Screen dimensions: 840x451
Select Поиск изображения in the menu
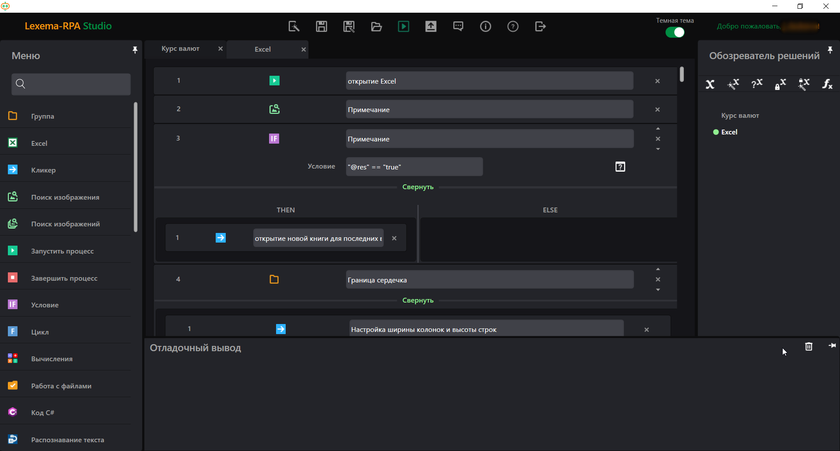coord(66,197)
